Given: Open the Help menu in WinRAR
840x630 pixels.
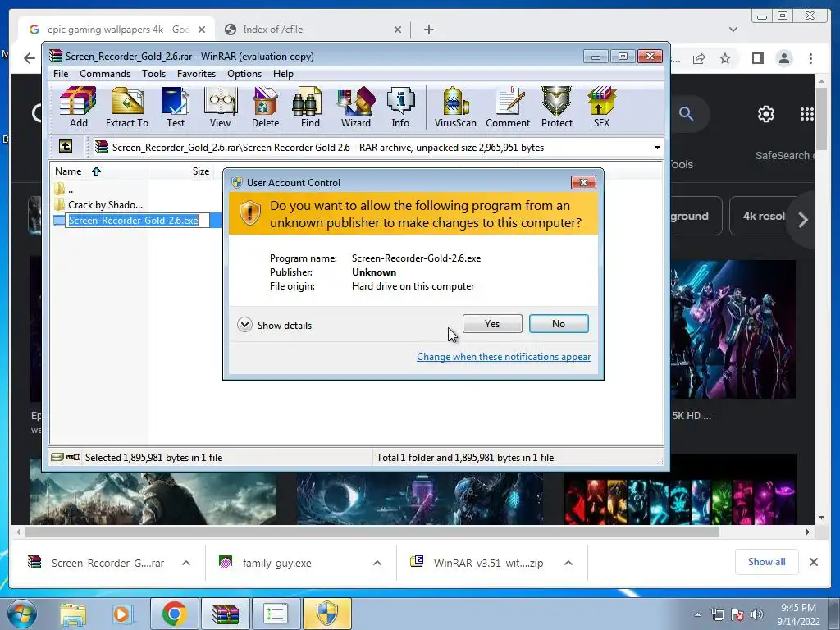Looking at the screenshot, I should point(283,73).
